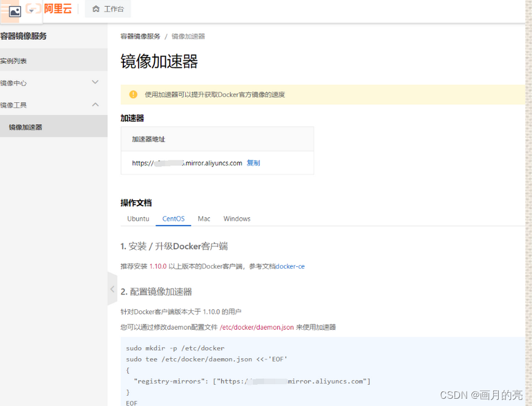Image resolution: width=532 pixels, height=406 pixels.
Task: Click the yellow warning icon in the notice banner
Action: point(133,94)
